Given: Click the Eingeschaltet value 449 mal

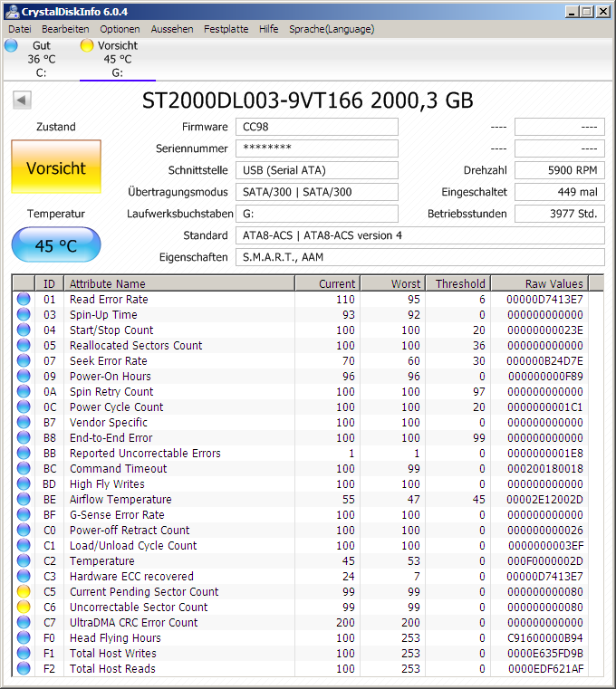Looking at the screenshot, I should 560,192.
